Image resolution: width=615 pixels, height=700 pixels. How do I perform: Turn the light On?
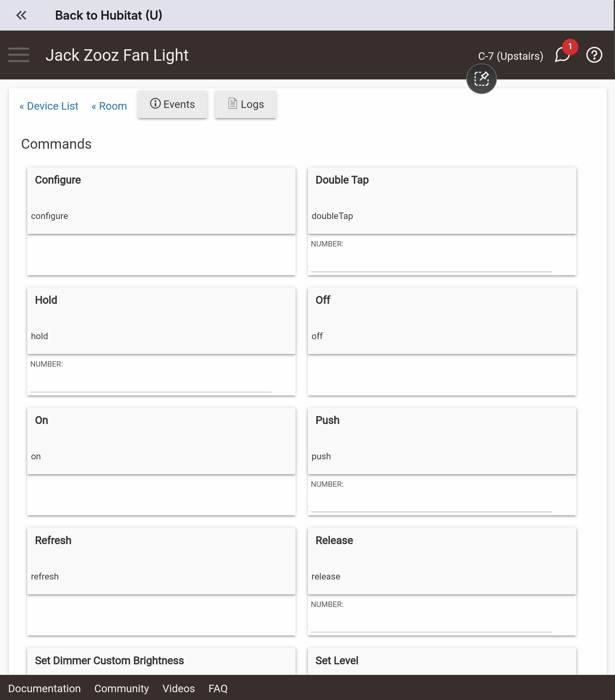coord(161,441)
